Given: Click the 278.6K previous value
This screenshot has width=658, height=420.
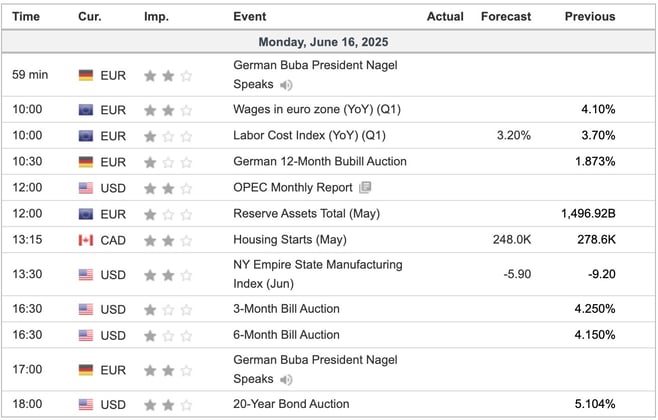Looking at the screenshot, I should (x=596, y=240).
